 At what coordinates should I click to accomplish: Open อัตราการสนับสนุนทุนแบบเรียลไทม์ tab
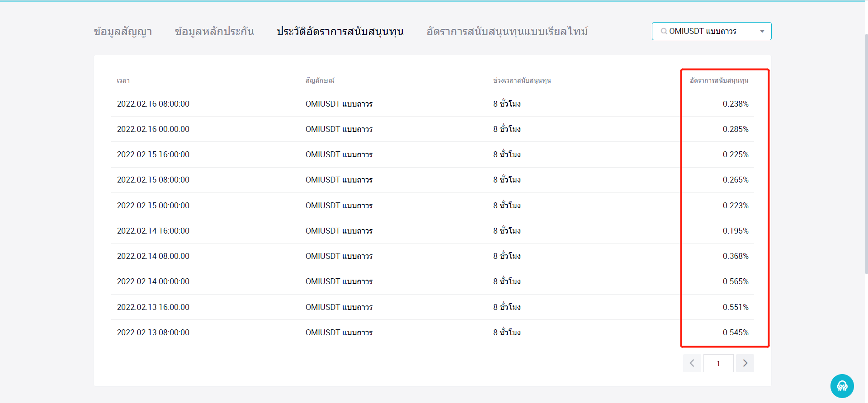tap(507, 32)
